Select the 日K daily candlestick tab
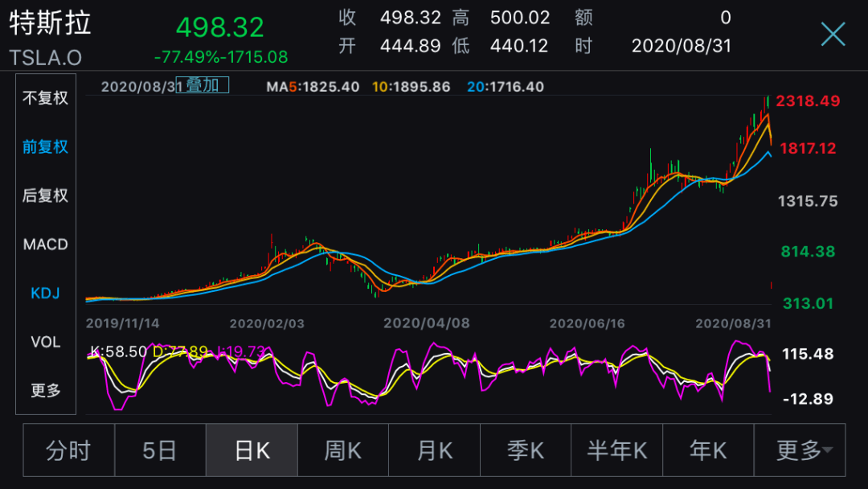The width and height of the screenshot is (868, 489). (252, 450)
